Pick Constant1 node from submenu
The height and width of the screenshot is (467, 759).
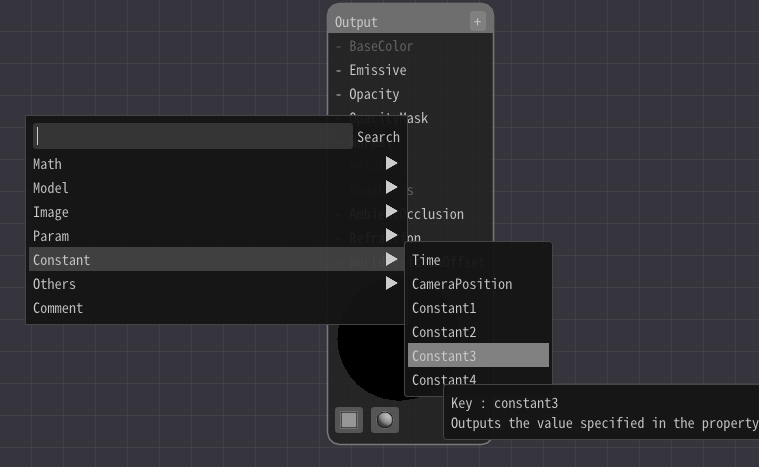pyautogui.click(x=444, y=308)
